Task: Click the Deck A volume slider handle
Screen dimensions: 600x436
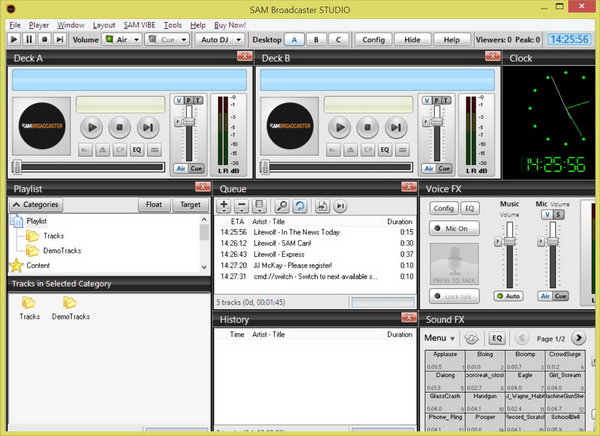Action: (187, 119)
